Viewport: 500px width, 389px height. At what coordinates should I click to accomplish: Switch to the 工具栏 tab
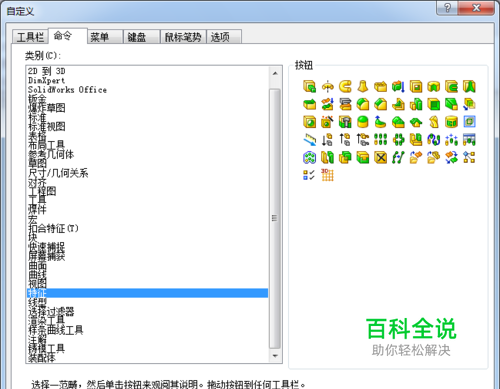tap(30, 37)
